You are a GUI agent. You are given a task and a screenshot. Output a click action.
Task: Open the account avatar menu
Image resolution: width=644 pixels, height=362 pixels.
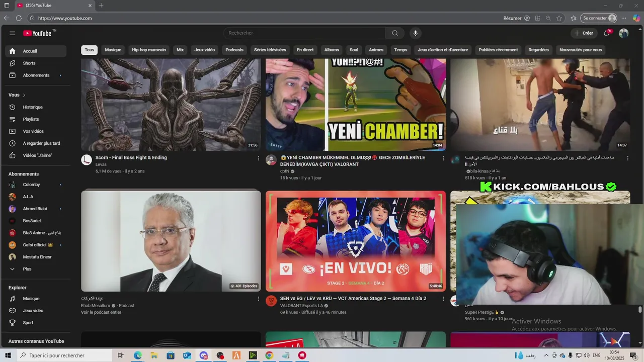point(623,33)
